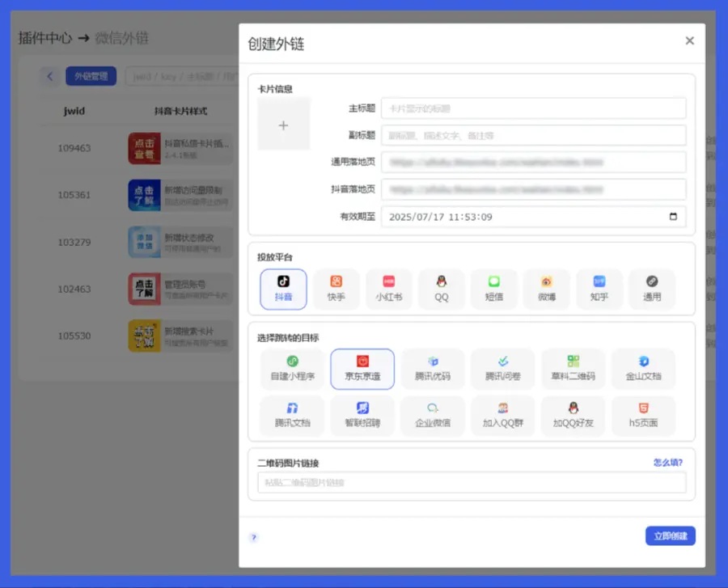Close the 创建外链 dialog

[689, 40]
